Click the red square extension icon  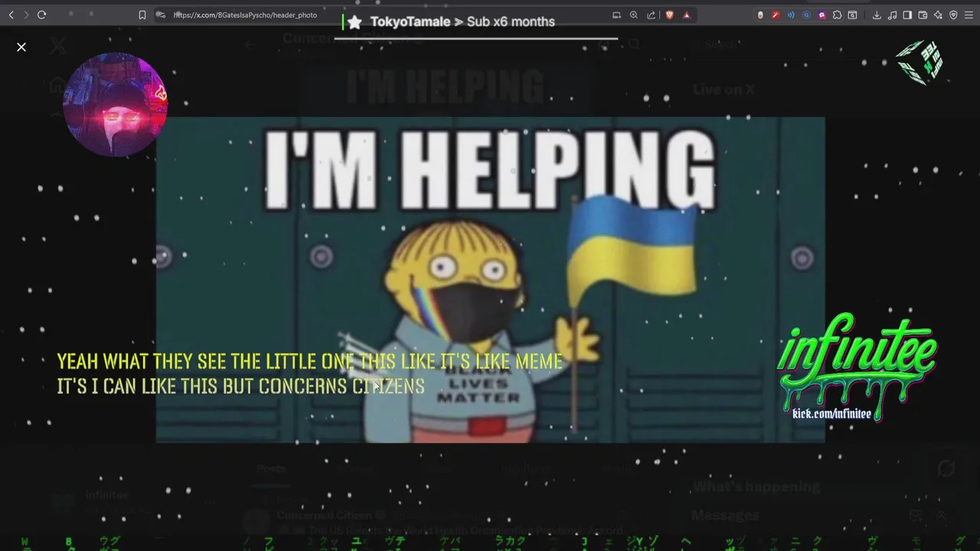tap(776, 15)
